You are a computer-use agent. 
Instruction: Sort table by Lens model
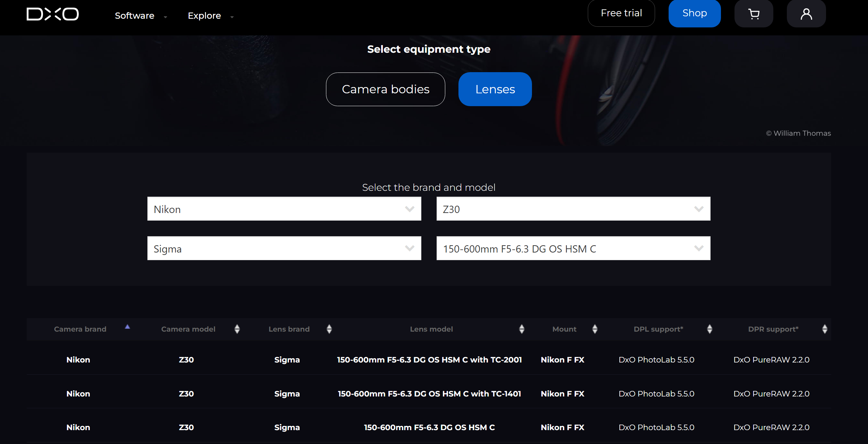(521, 329)
